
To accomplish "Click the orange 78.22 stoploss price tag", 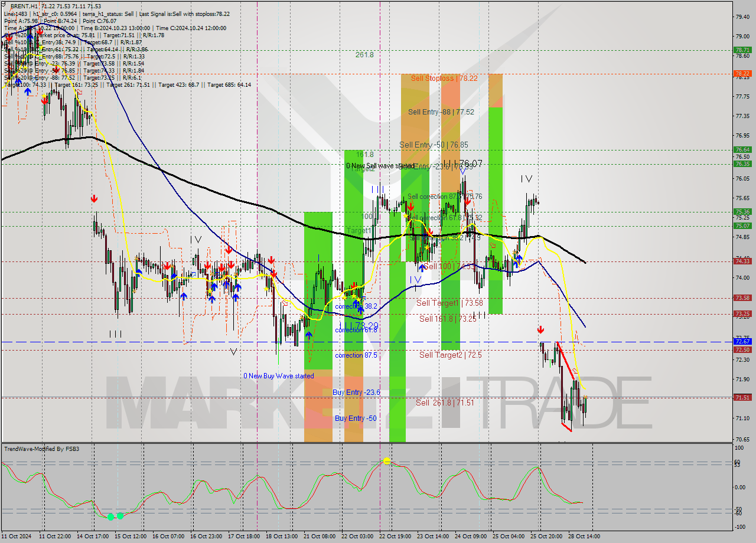I will (742, 73).
